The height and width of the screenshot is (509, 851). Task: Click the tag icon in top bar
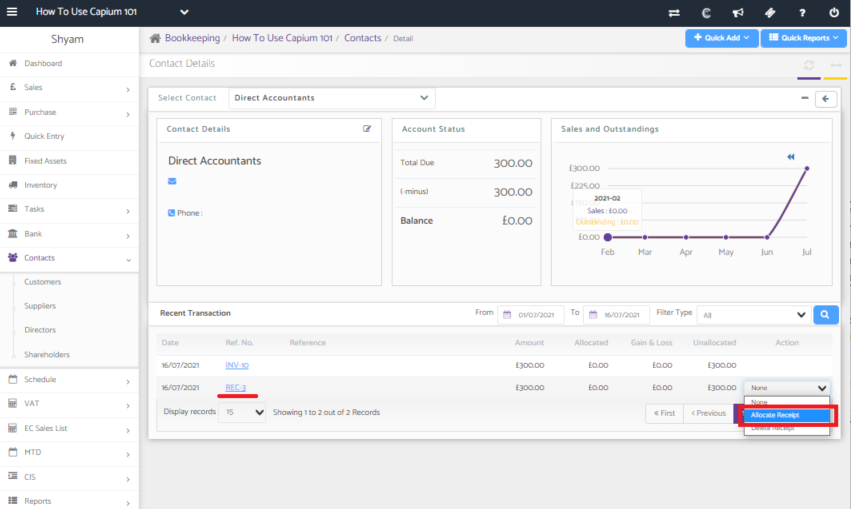pos(770,12)
